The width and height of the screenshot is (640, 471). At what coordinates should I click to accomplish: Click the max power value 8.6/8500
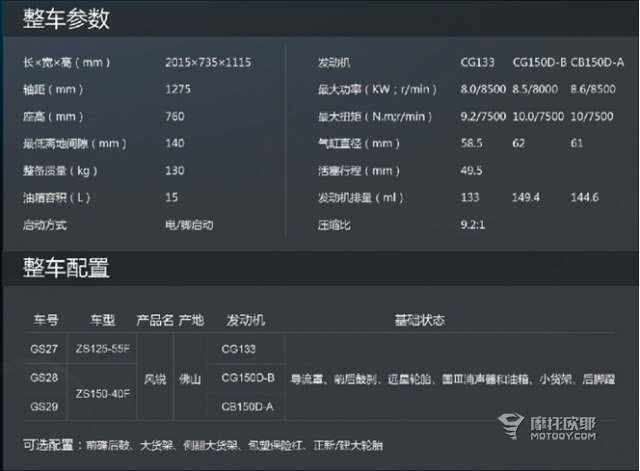pos(593,89)
